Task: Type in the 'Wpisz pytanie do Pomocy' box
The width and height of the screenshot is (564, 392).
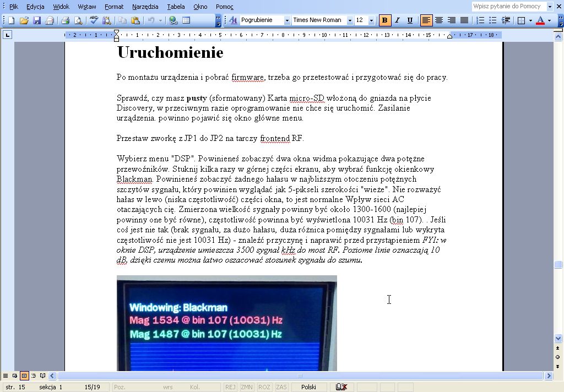Action: (508, 7)
